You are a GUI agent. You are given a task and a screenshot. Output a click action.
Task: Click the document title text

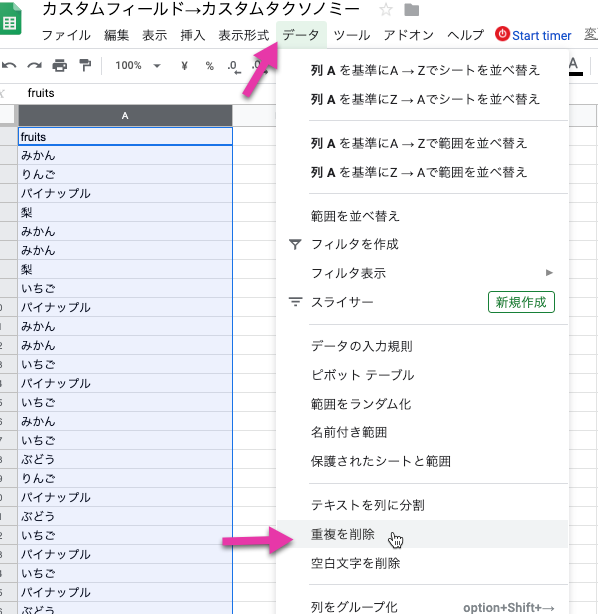click(201, 9)
